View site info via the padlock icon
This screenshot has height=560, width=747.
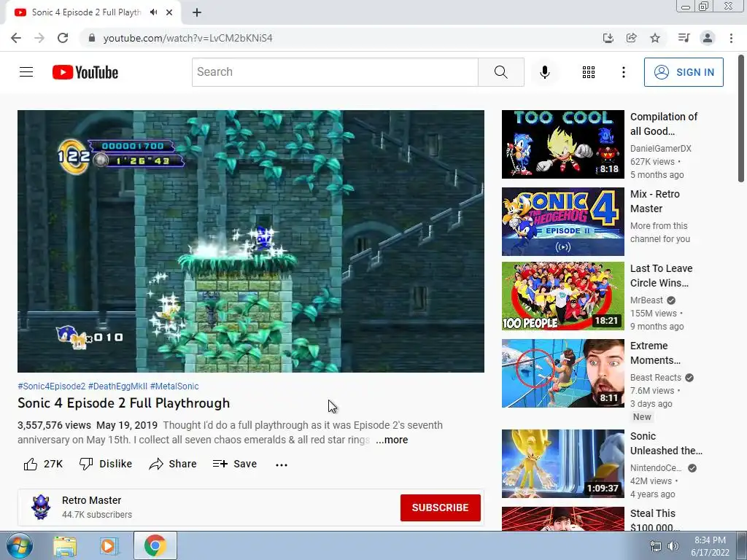[x=92, y=38]
